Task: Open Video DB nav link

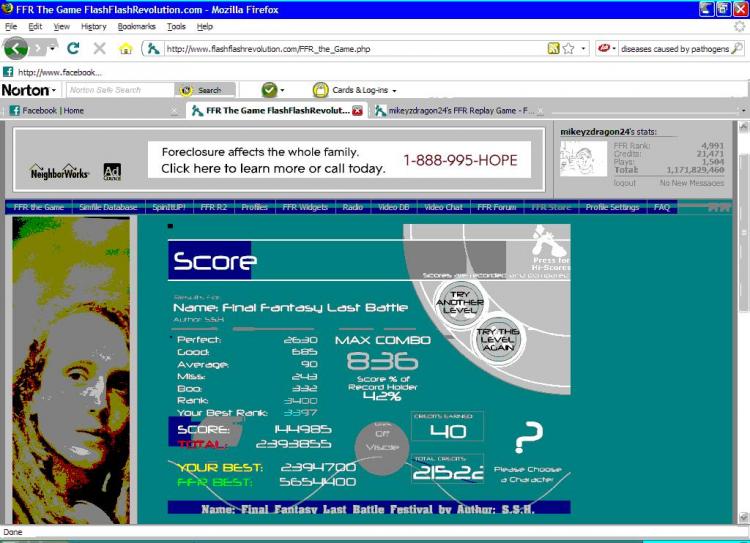Action: pos(394,207)
